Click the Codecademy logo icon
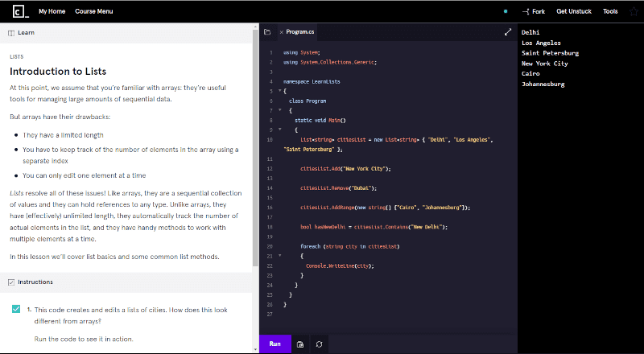 click(x=21, y=11)
